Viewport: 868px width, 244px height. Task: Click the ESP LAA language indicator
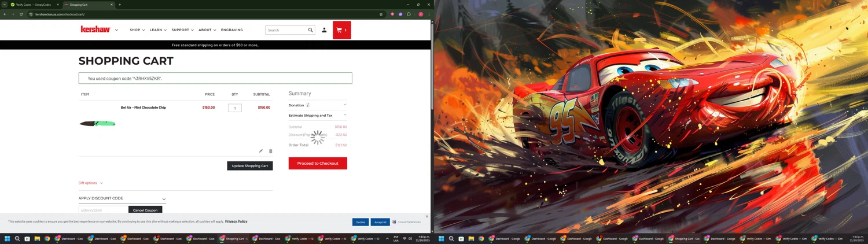396,238
